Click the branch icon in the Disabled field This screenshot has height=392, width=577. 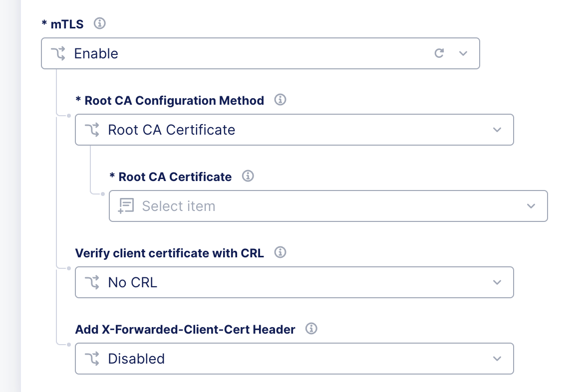pyautogui.click(x=92, y=359)
